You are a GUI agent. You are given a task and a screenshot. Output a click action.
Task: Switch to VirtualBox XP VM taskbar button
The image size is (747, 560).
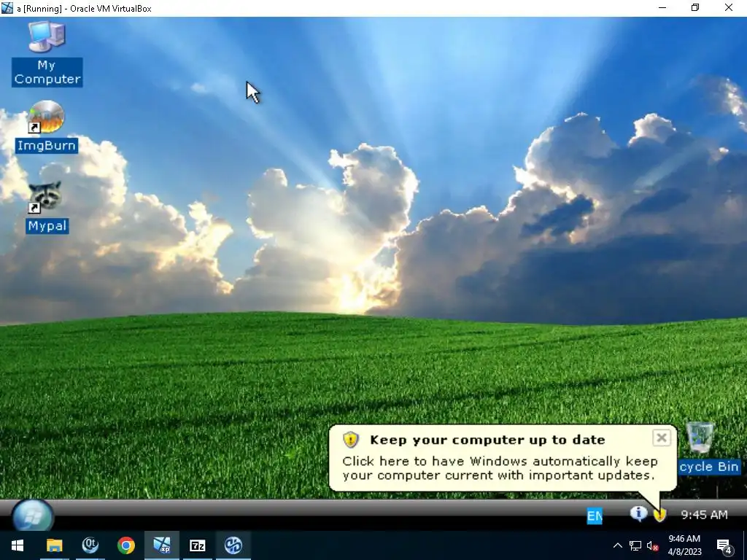coord(162,545)
